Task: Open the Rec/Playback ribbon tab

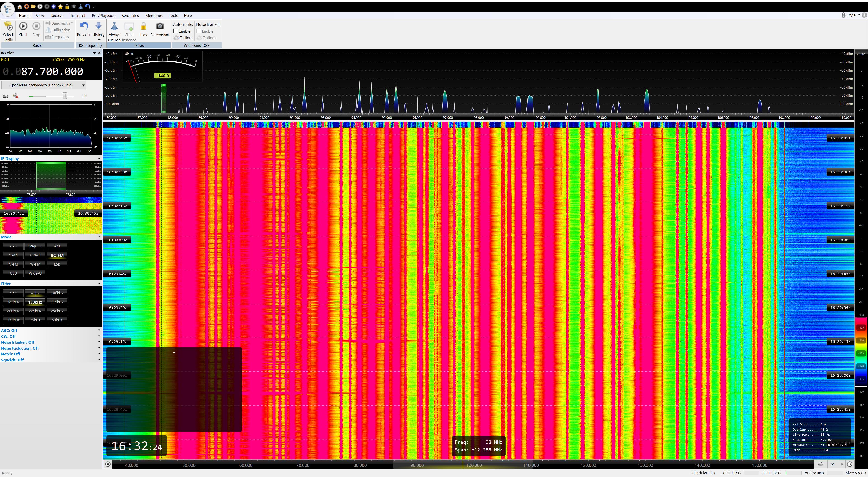Action: tap(103, 16)
